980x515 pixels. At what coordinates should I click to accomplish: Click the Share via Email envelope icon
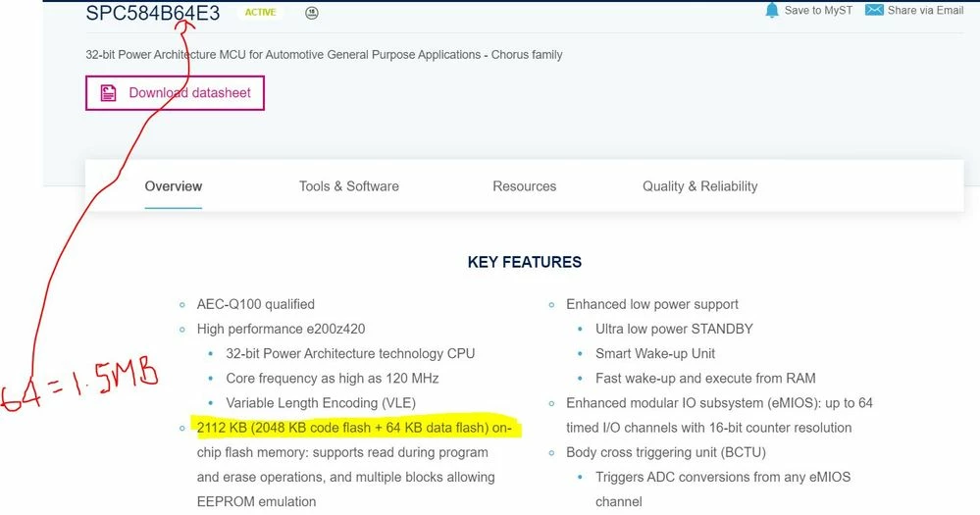coord(874,10)
